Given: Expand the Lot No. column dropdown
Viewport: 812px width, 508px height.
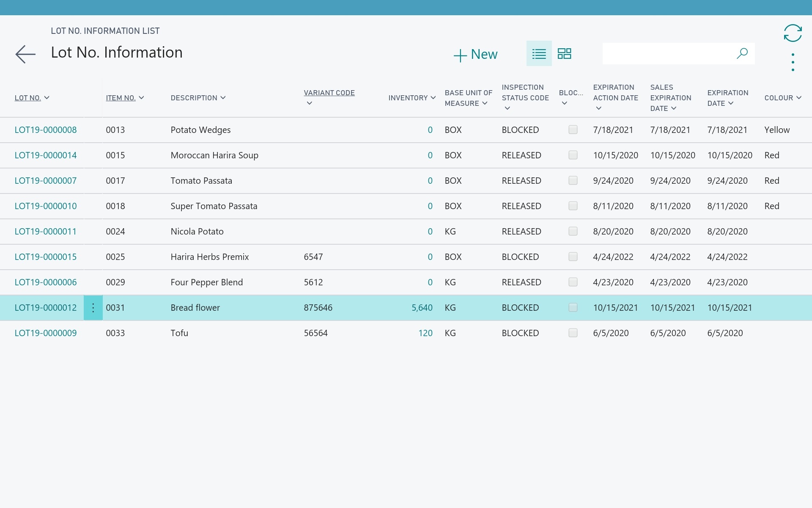Looking at the screenshot, I should (47, 98).
